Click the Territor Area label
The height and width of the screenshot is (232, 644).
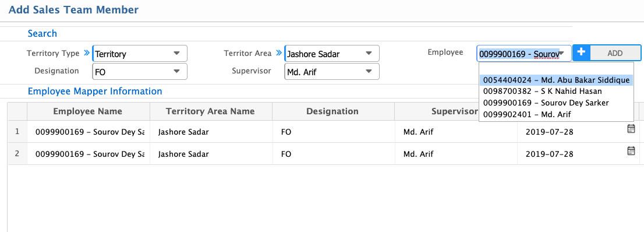click(247, 53)
